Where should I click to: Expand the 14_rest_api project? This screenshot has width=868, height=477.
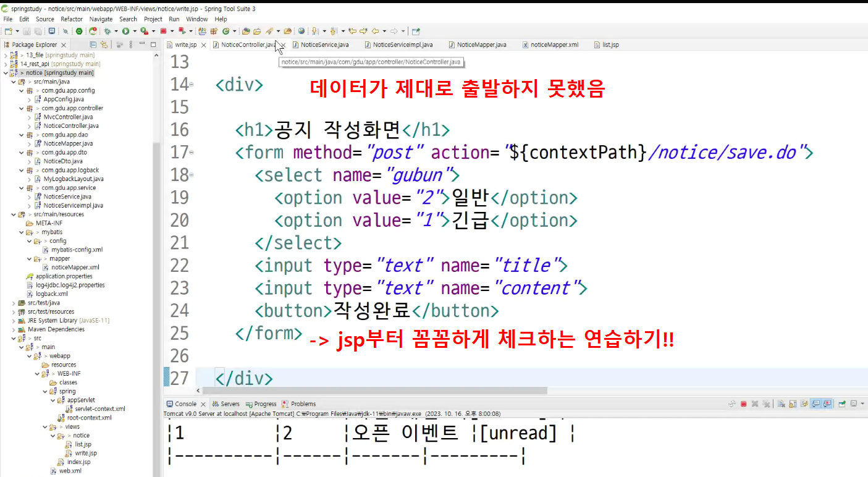[6, 64]
